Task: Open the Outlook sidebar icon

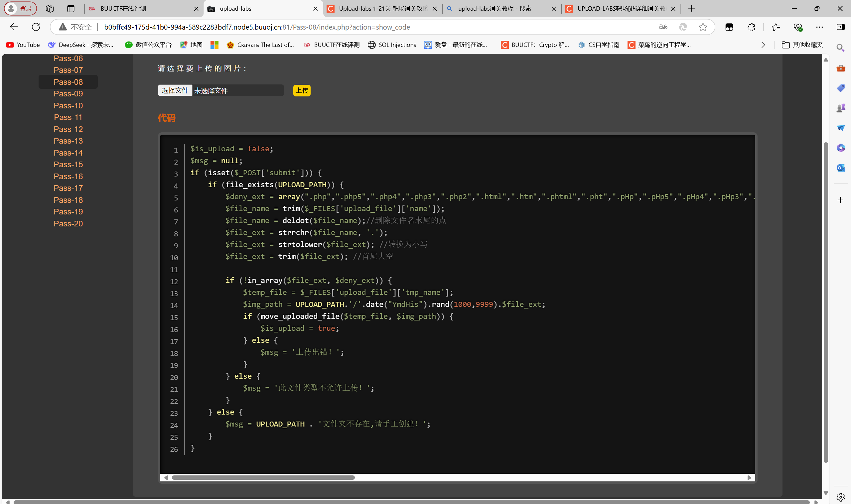Action: click(x=840, y=168)
